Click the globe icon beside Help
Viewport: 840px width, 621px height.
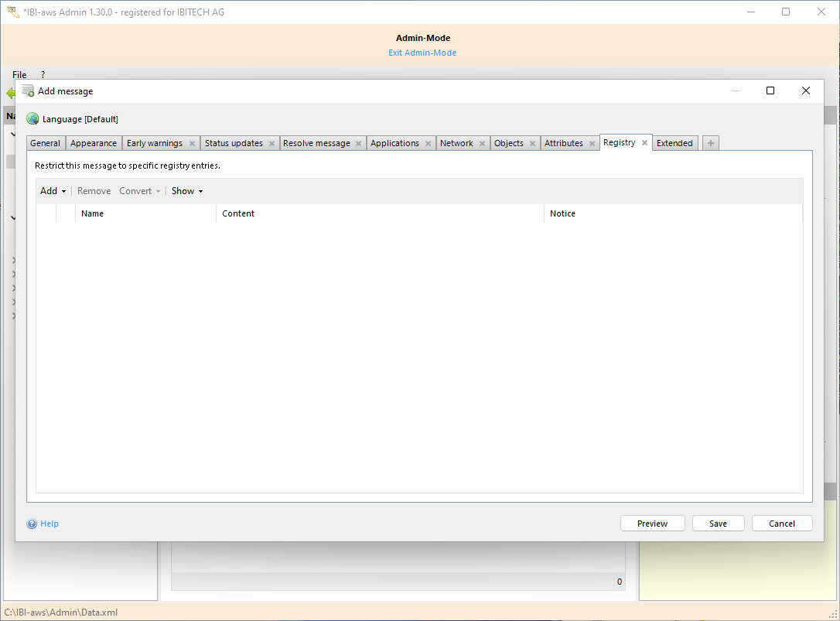[32, 524]
